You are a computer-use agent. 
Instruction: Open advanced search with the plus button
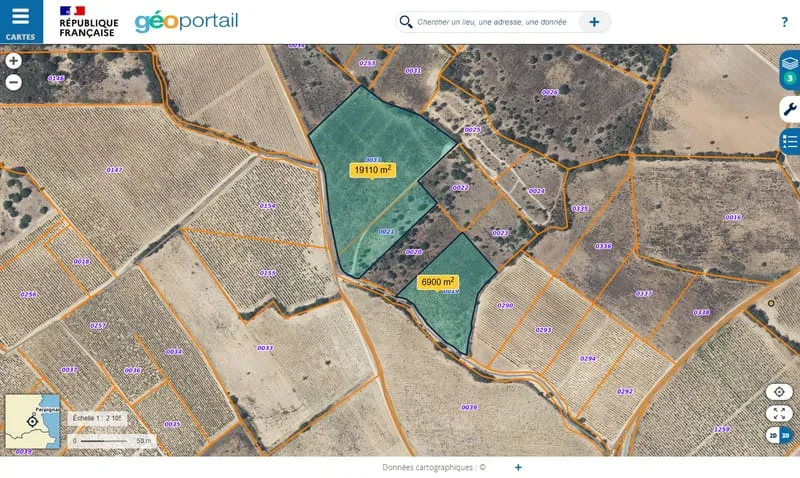594,22
